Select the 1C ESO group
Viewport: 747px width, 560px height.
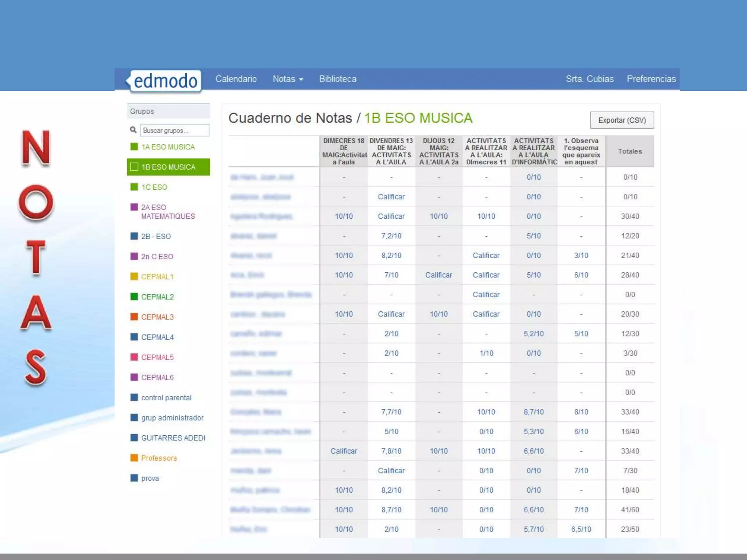tap(154, 187)
